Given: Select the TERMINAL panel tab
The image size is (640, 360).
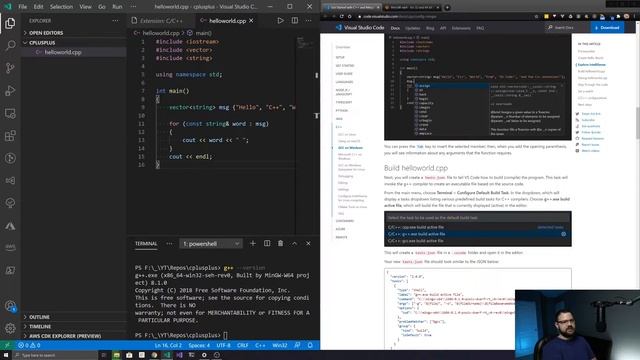Looking at the screenshot, I should pos(146,243).
